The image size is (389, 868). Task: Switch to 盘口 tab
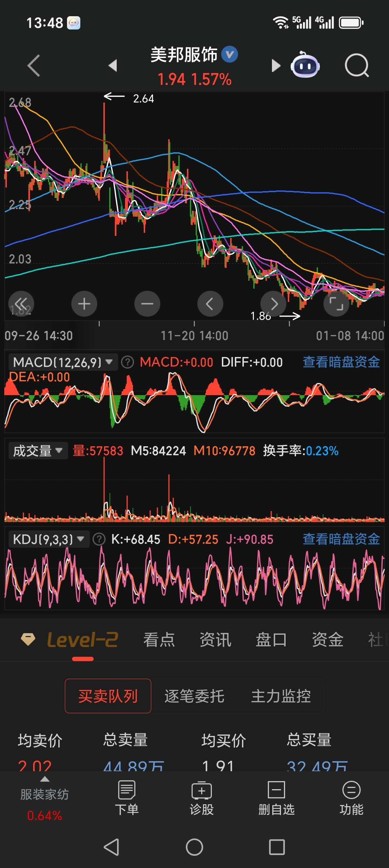(272, 640)
